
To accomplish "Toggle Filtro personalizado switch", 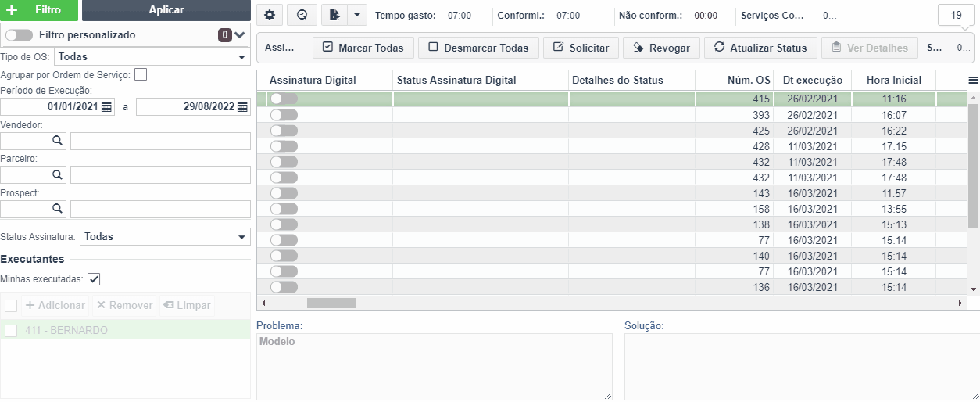I will point(19,35).
